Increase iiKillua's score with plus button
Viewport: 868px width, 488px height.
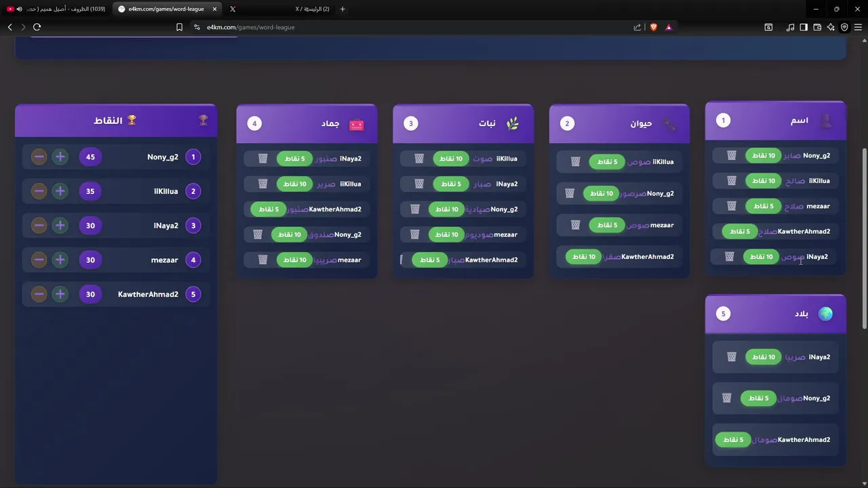click(x=60, y=191)
